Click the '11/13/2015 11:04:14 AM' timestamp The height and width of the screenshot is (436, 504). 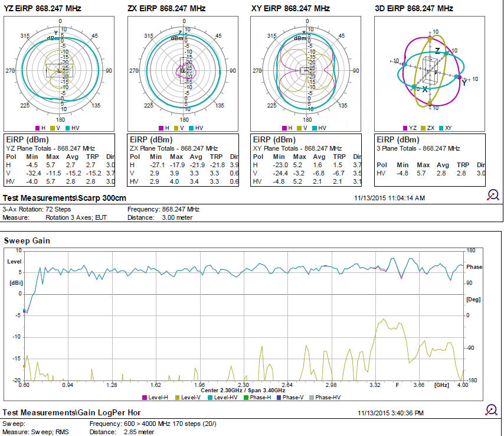point(390,199)
